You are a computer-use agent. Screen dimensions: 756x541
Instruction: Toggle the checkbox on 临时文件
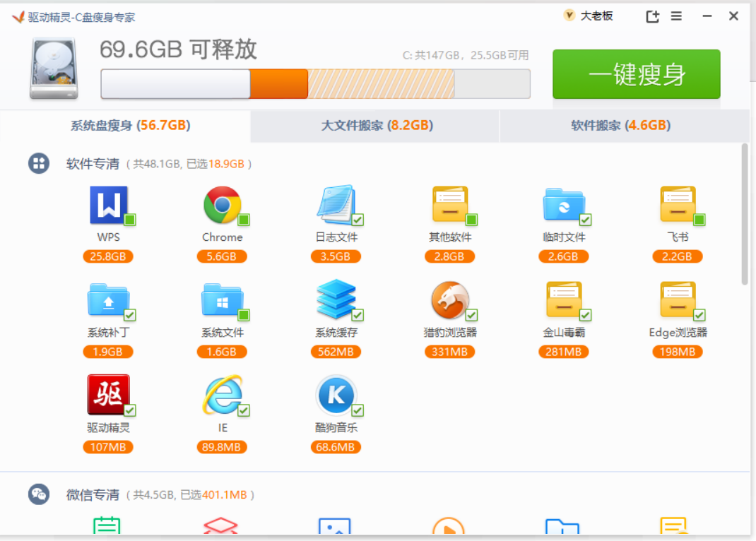585,220
